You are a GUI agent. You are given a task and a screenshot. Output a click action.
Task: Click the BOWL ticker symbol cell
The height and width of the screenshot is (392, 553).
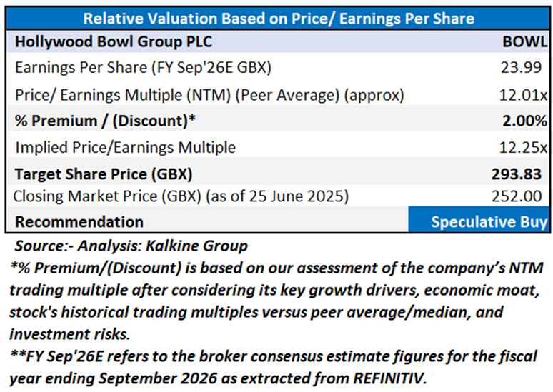[x=524, y=41]
